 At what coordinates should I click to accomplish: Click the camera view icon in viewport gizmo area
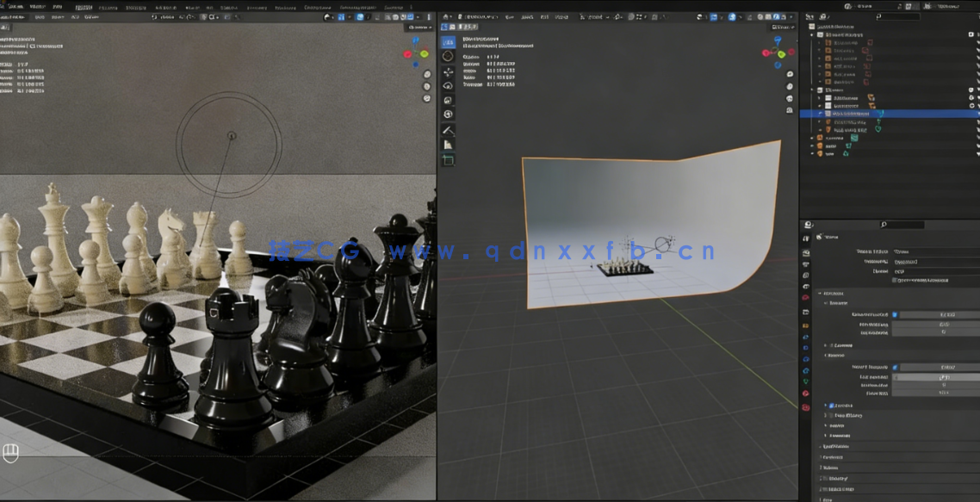790,99
